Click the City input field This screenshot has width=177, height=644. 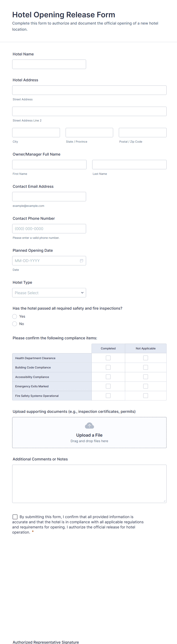click(x=36, y=133)
